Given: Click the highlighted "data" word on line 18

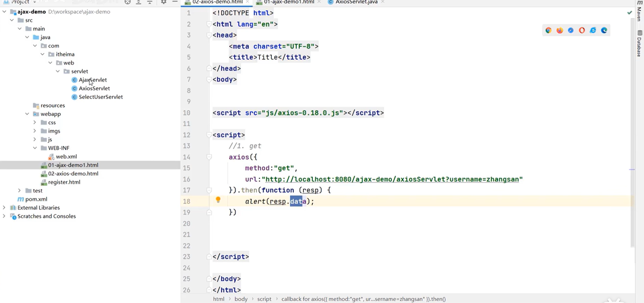Looking at the screenshot, I should pos(298,201).
